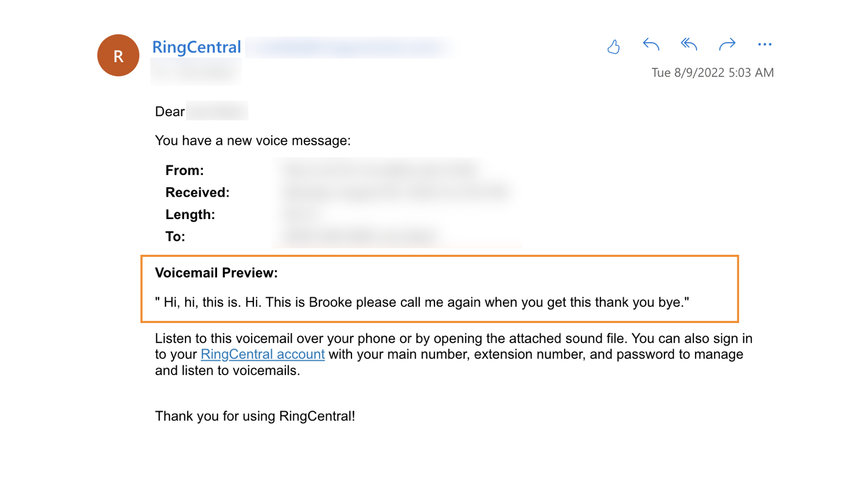Forward this voicemail email
The width and height of the screenshot is (868, 477).
coord(727,44)
